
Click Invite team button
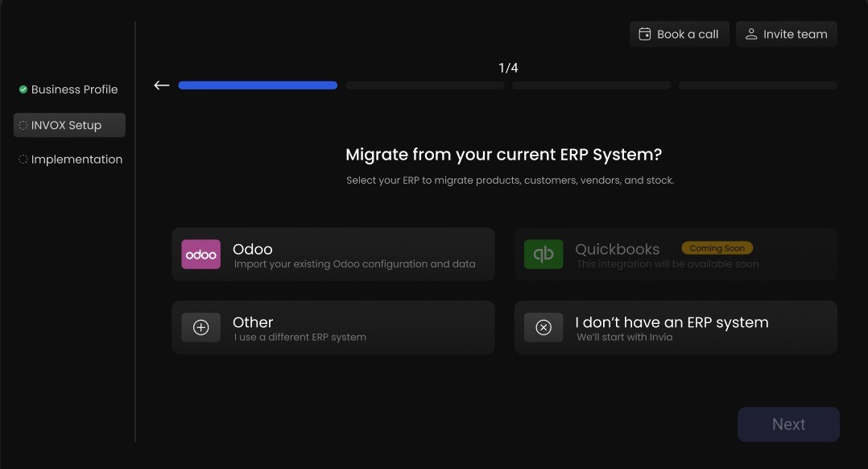coord(787,34)
